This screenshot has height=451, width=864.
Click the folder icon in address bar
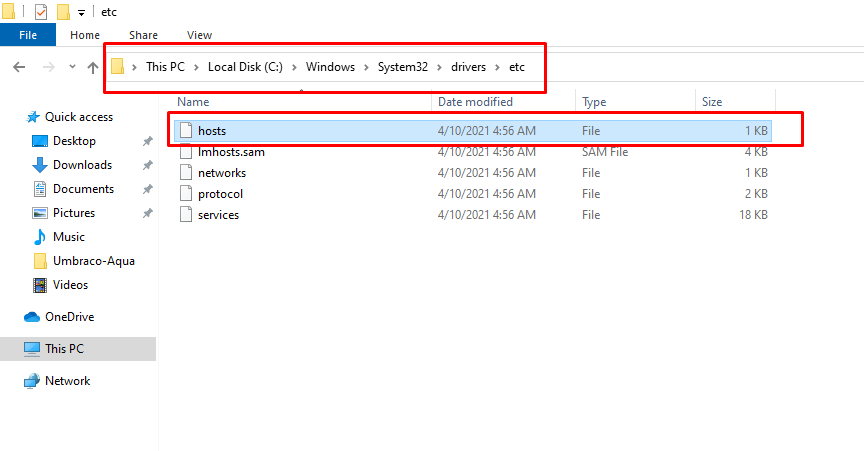(117, 67)
